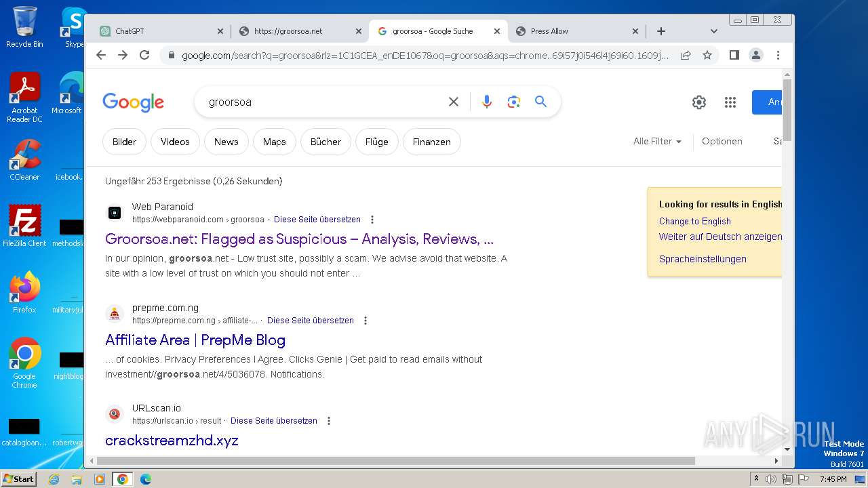Click Change to English link
This screenshot has height=488, width=868.
pos(694,221)
